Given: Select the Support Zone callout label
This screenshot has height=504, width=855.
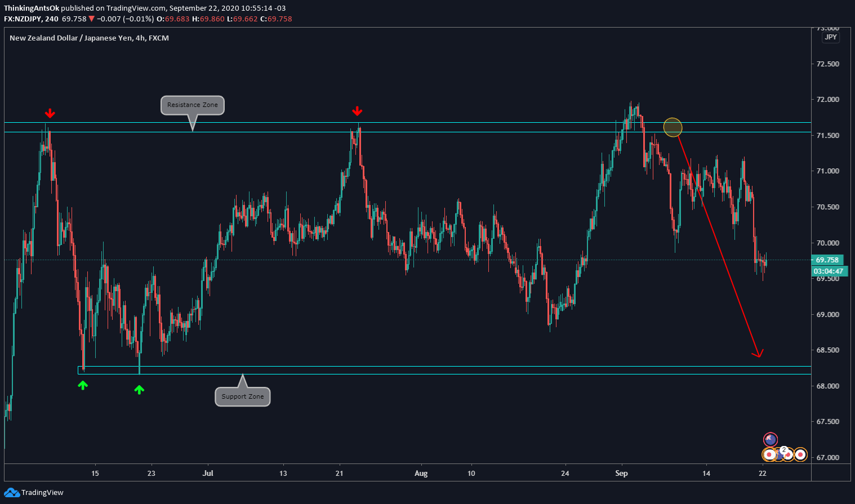Looking at the screenshot, I should coord(242,396).
